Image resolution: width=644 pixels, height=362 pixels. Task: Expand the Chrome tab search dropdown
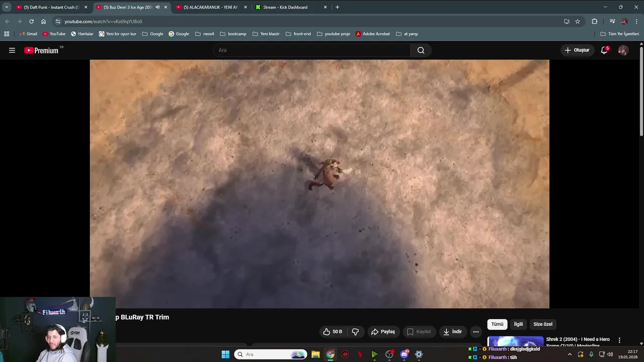click(x=7, y=7)
